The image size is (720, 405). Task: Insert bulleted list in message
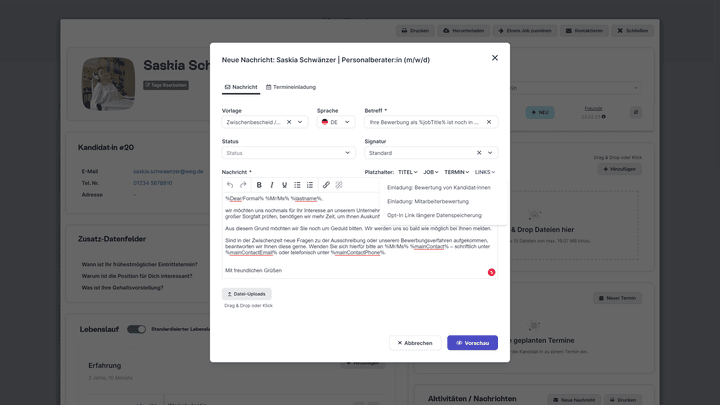297,185
